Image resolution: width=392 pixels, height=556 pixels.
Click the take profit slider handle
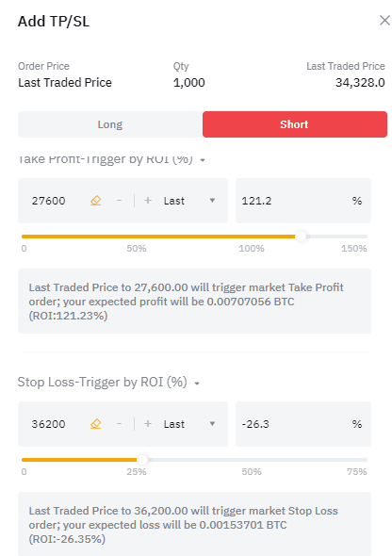pyautogui.click(x=301, y=237)
